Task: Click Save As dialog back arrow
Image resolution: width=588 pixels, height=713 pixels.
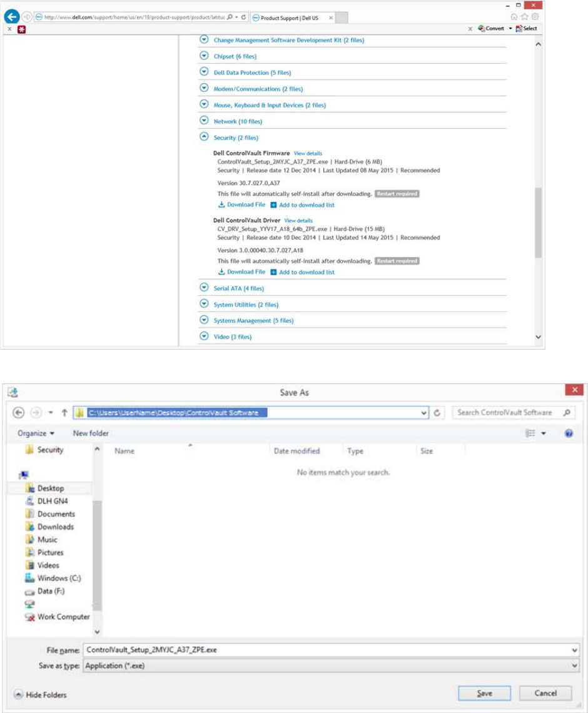Action: [x=18, y=412]
